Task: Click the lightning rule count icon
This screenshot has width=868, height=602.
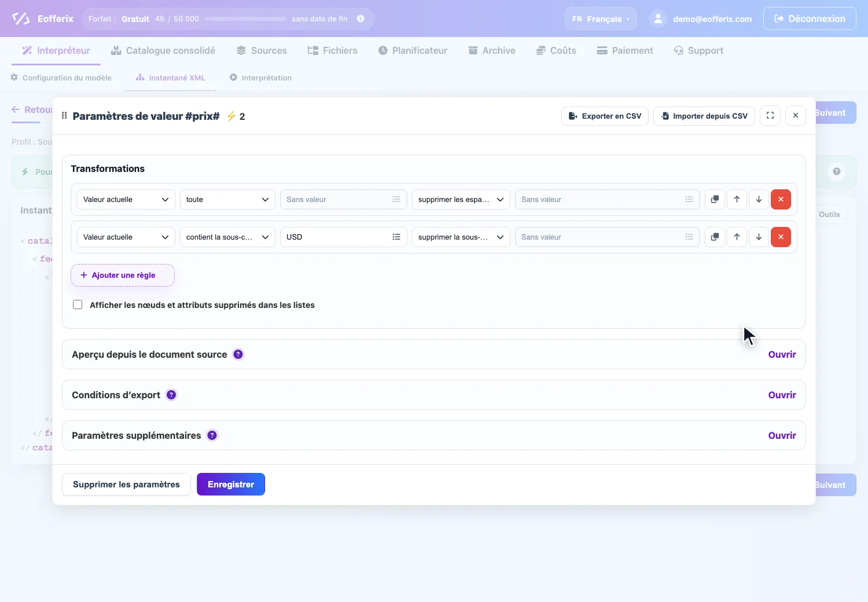Action: tap(231, 116)
